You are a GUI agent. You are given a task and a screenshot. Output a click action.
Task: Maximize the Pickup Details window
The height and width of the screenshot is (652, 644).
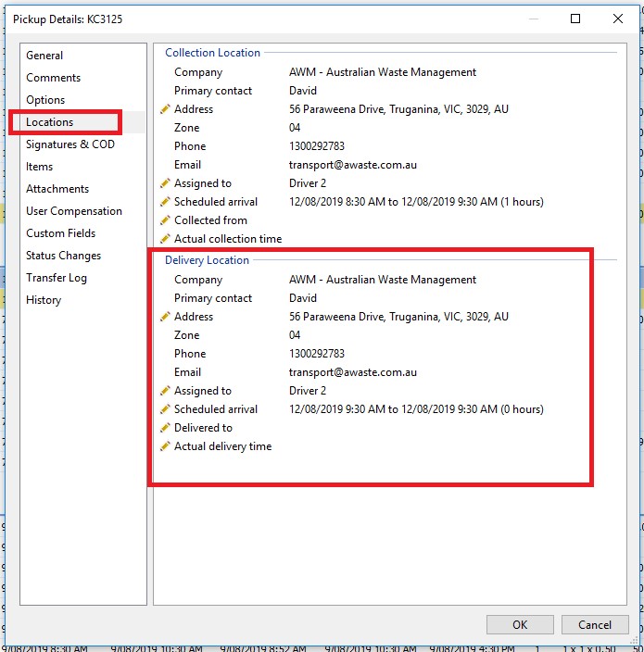tap(575, 19)
